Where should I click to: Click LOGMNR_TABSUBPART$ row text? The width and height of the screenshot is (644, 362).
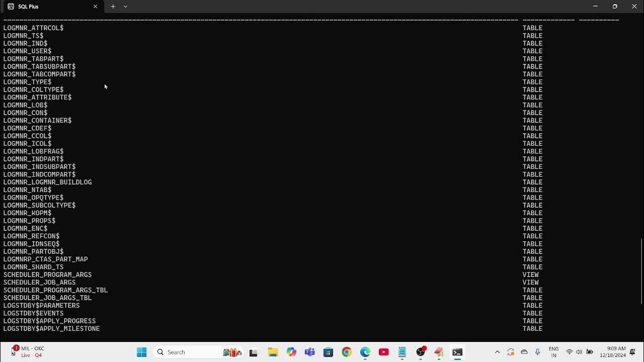[39, 67]
